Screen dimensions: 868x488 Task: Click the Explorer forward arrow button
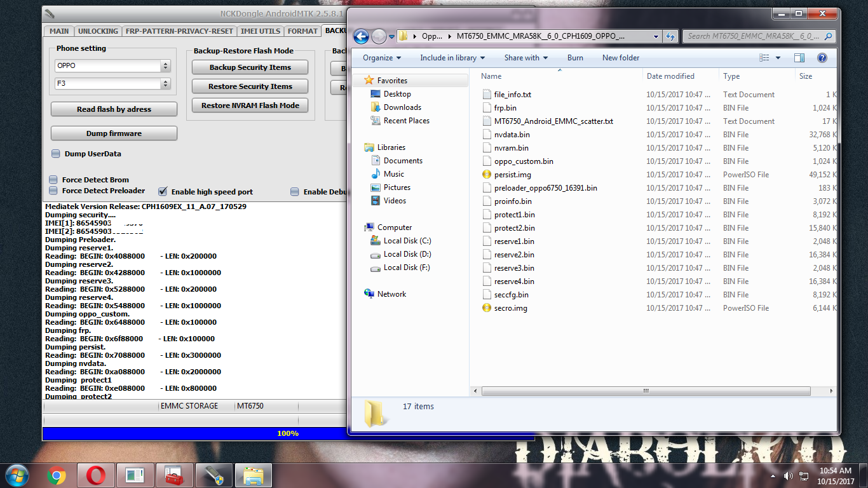click(x=379, y=36)
